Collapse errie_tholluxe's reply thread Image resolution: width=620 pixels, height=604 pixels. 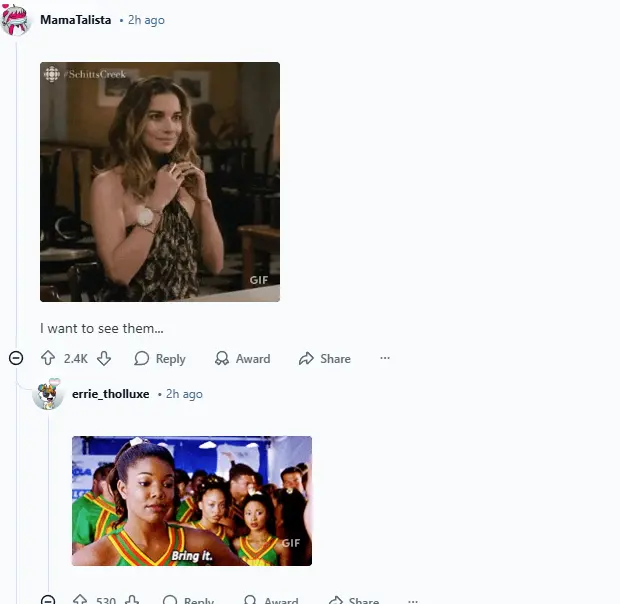coord(48,601)
